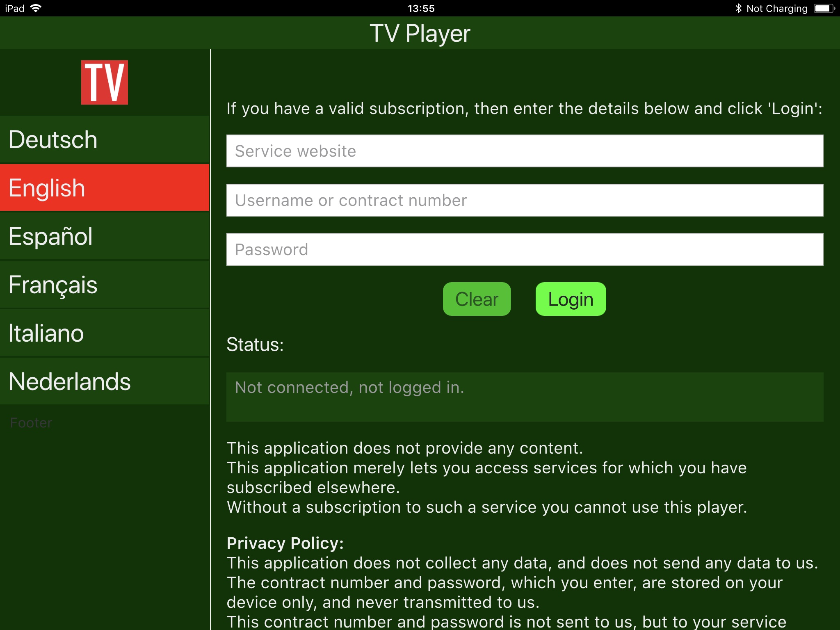Select Nederlands language option

[105, 381]
